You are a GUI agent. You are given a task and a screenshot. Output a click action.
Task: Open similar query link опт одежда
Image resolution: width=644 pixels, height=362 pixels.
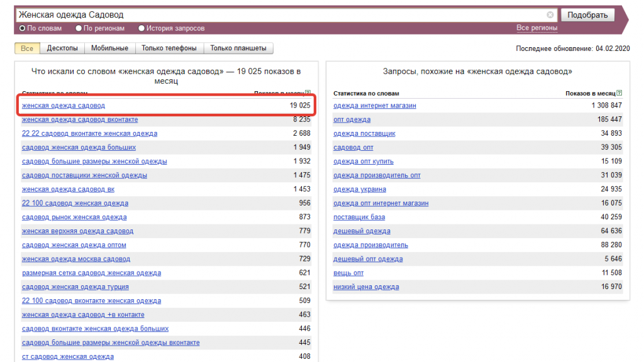[x=352, y=119]
